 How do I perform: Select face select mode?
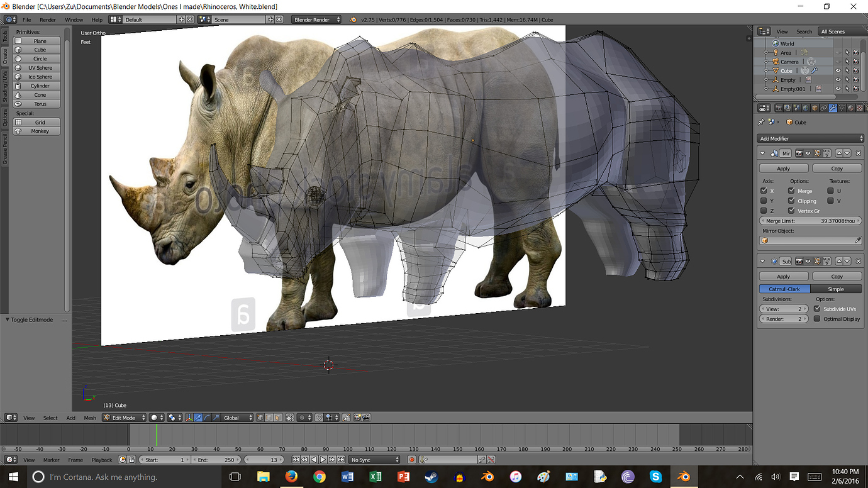278,418
